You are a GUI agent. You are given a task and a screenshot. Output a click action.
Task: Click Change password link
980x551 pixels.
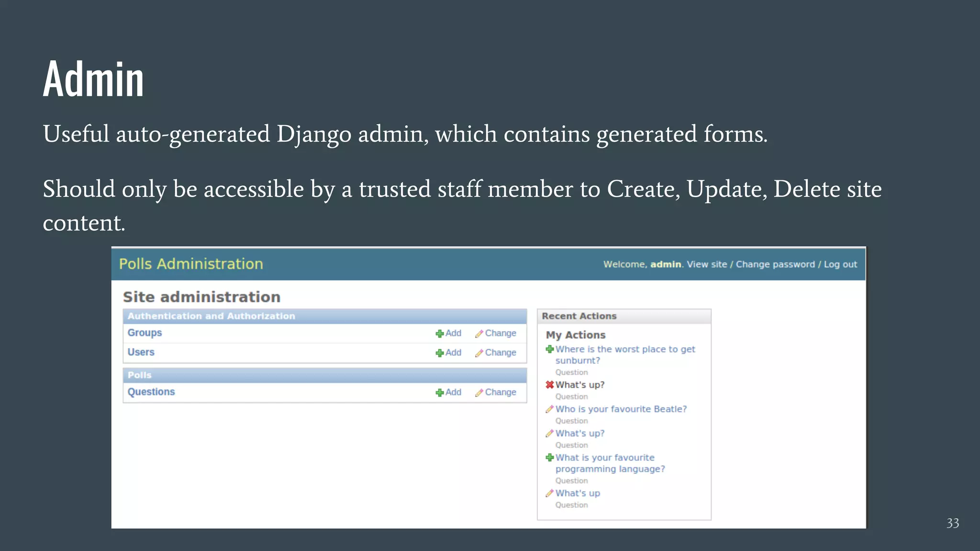775,264
